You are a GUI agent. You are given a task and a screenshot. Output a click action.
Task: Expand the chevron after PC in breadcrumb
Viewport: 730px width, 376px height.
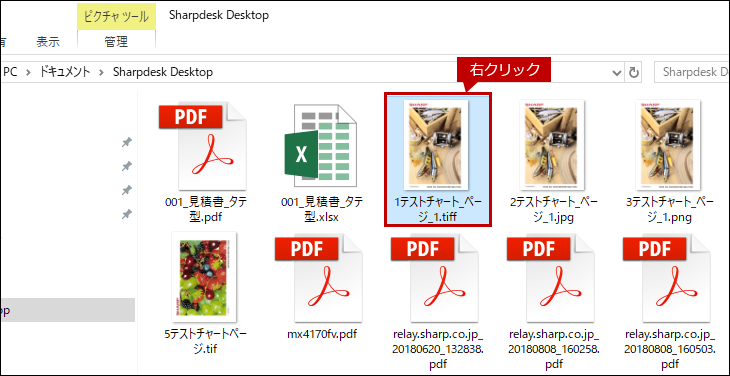29,72
